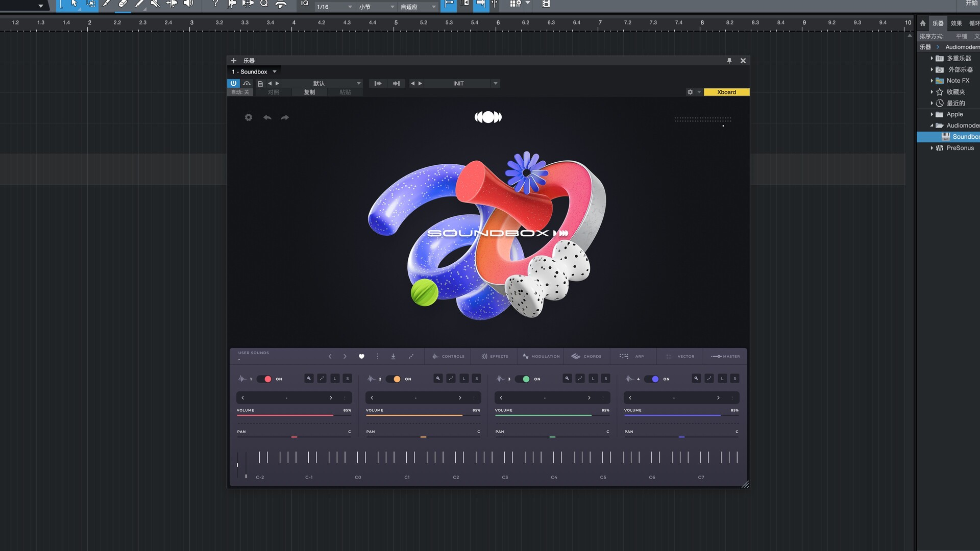This screenshot has height=551, width=980.
Task: Open the Modulation tab
Action: (541, 357)
